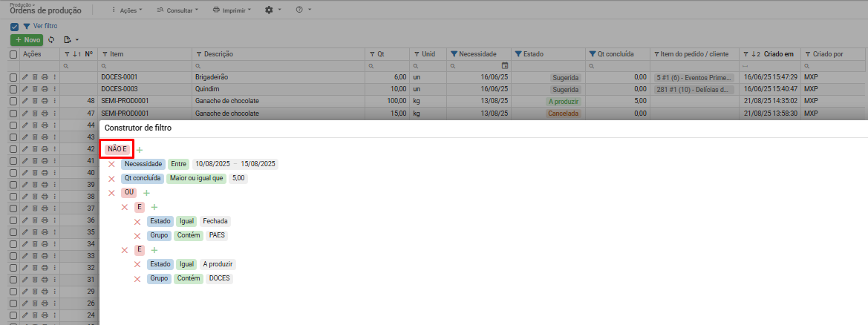Click the green Novo button
Viewport: 868px width, 325px height.
pos(27,40)
